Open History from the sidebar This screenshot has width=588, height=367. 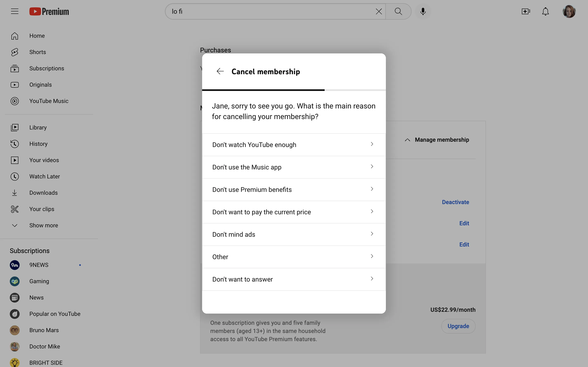pyautogui.click(x=38, y=144)
